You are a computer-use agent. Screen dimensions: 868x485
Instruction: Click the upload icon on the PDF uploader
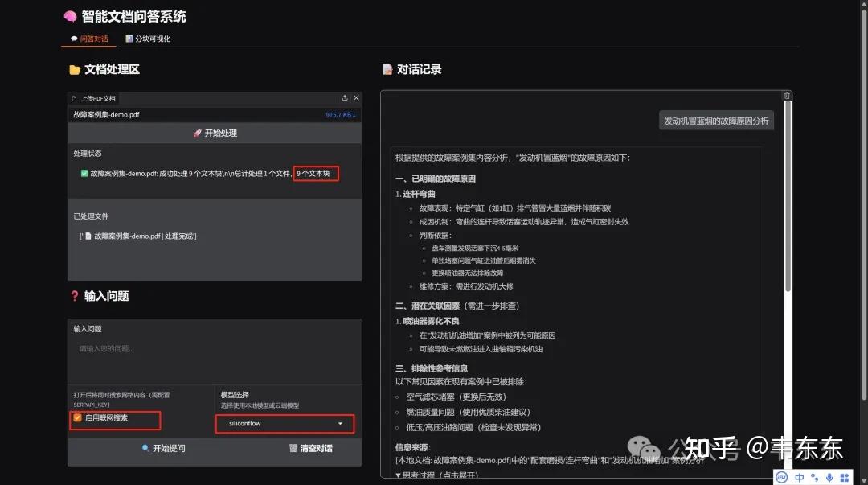point(344,97)
